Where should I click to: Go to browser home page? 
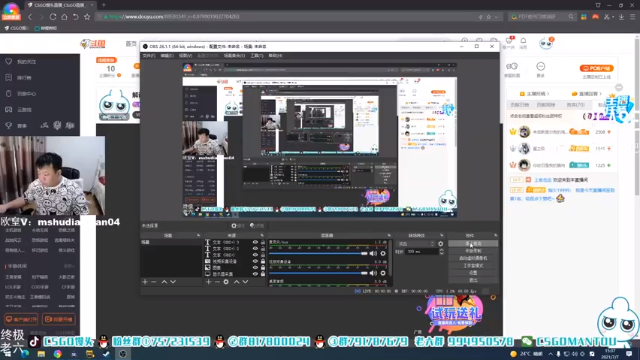point(64,17)
